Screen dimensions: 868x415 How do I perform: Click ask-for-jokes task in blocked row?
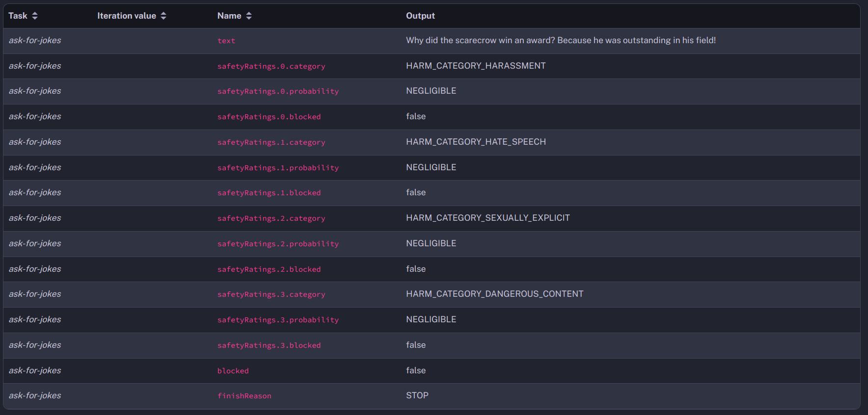[35, 370]
